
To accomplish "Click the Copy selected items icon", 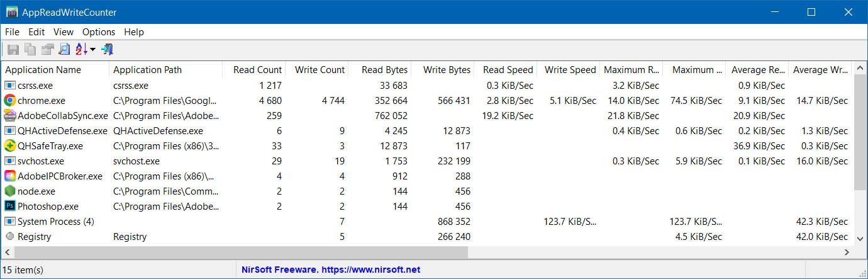I will coord(30,49).
